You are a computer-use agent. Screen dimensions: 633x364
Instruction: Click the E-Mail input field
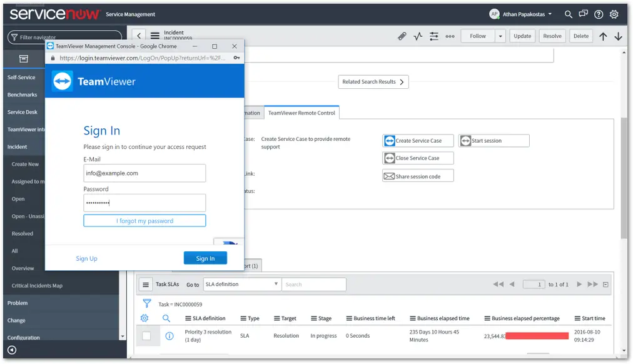[144, 173]
